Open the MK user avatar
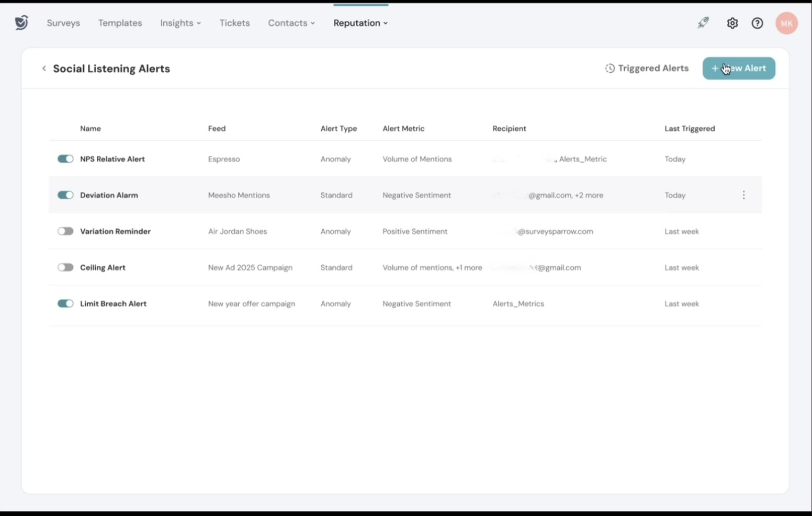Viewport: 812px width, 516px height. click(x=786, y=23)
